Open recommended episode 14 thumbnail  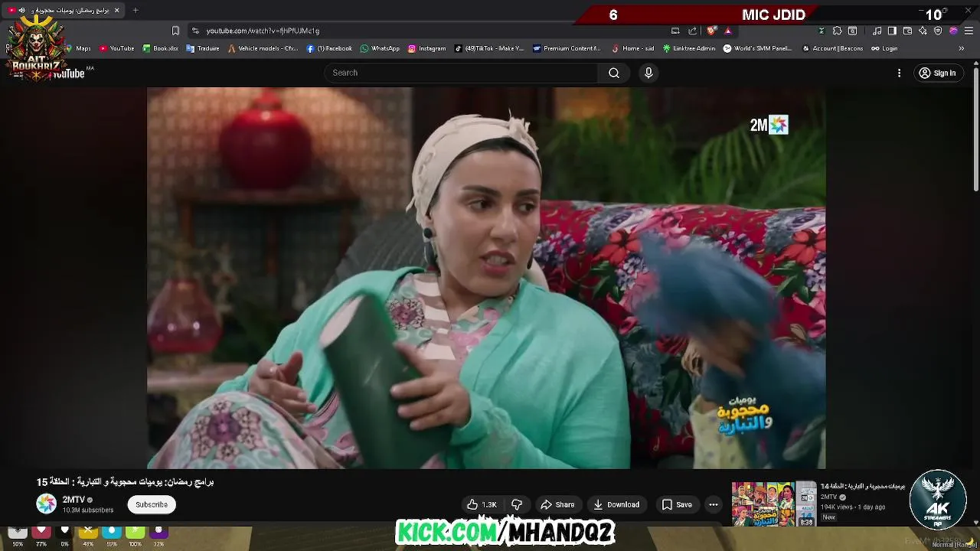773,504
